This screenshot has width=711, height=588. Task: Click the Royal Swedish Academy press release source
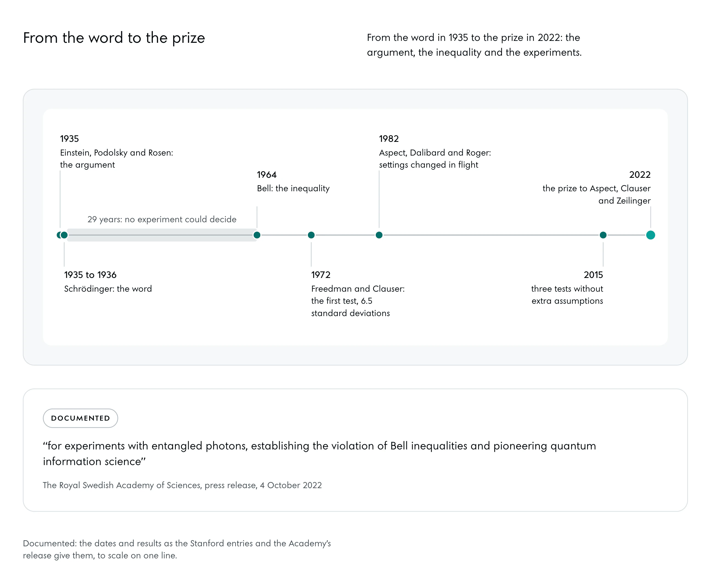[182, 485]
